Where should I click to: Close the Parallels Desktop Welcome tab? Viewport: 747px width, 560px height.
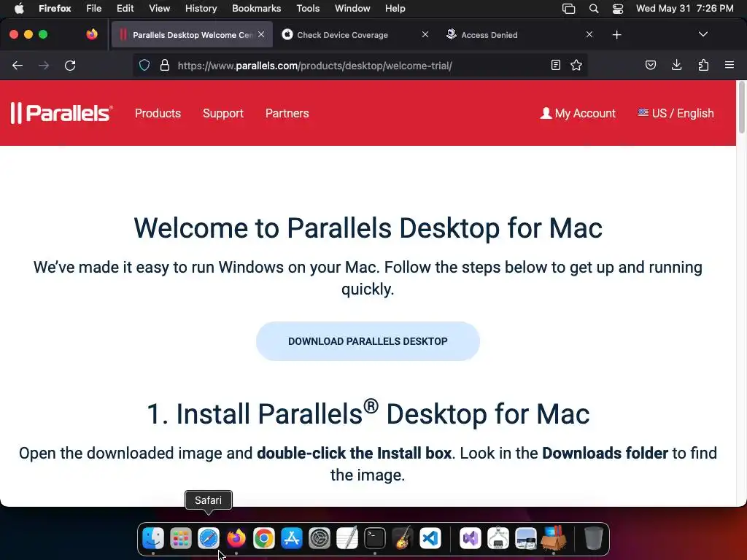pos(261,34)
